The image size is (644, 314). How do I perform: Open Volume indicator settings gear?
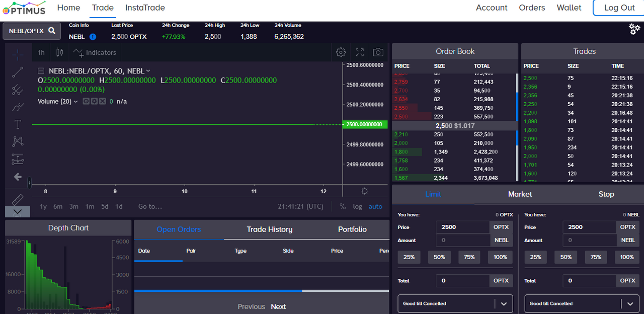(x=94, y=101)
